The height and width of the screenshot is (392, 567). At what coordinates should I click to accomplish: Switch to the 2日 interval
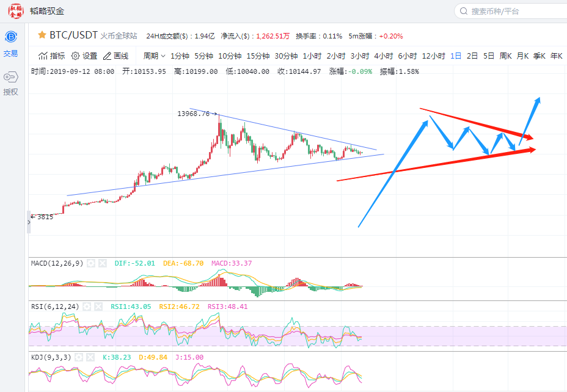coord(472,56)
